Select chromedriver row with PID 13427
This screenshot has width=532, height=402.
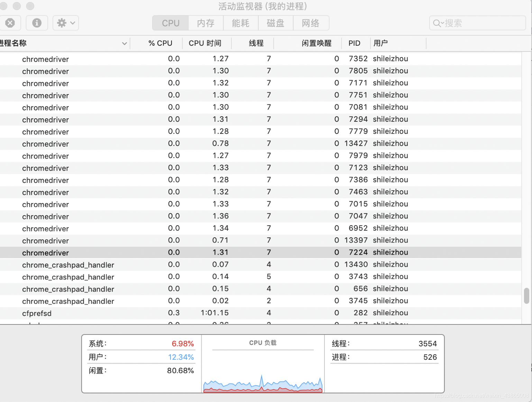point(260,144)
